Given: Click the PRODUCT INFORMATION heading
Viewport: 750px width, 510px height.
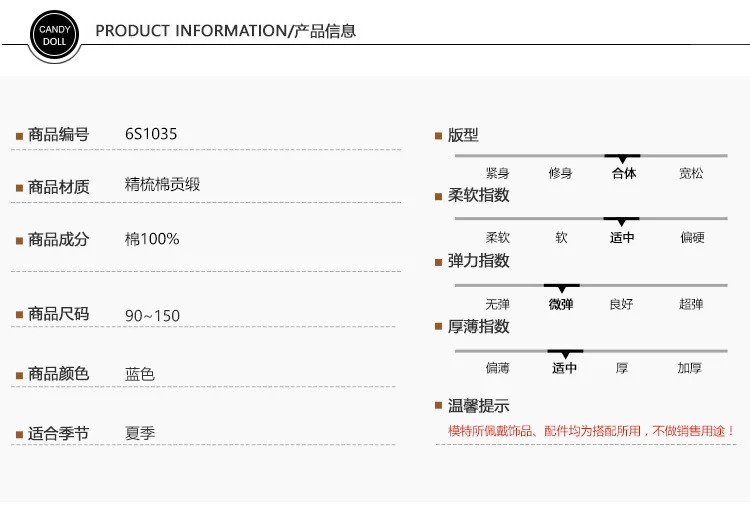Looking at the screenshot, I should coord(226,31).
